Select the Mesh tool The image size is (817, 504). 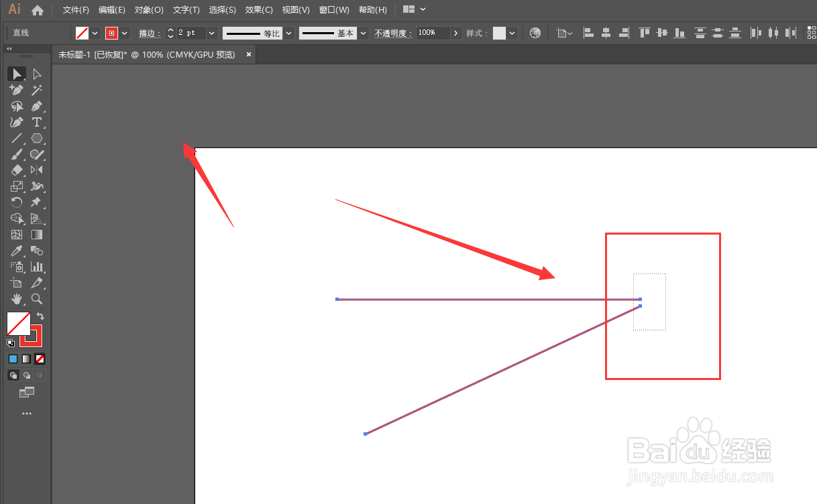(x=17, y=235)
